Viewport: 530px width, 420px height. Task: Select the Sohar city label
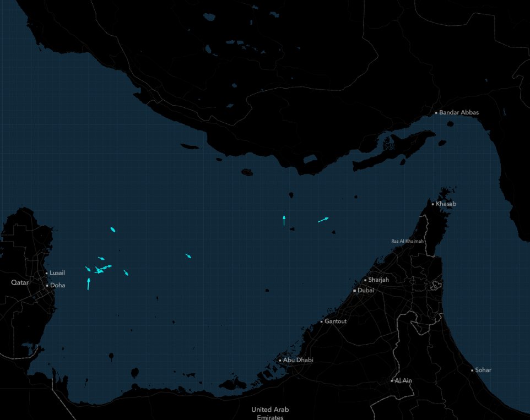point(483,370)
